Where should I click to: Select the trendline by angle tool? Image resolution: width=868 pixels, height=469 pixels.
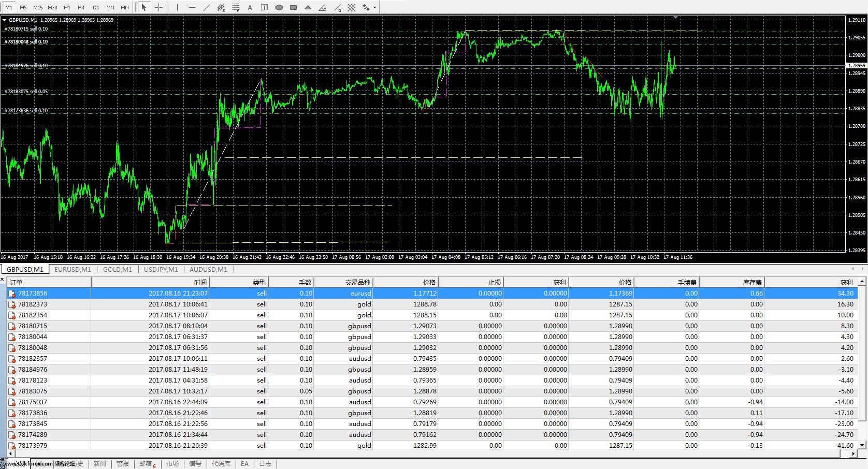click(323, 7)
